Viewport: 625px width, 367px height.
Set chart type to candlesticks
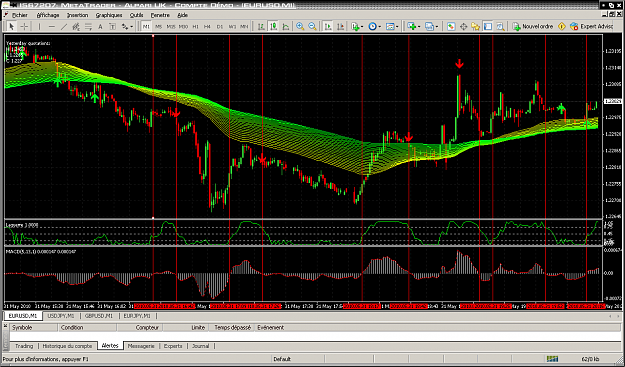coord(273,27)
